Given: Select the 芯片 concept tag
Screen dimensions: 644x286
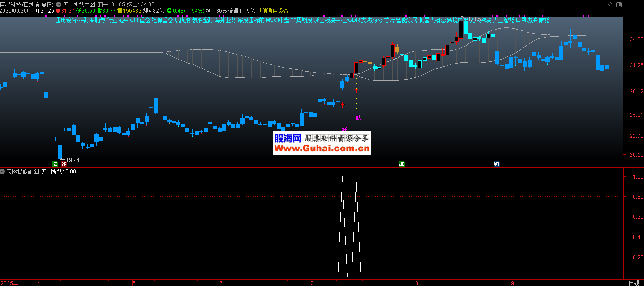Looking at the screenshot, I should tap(389, 20).
